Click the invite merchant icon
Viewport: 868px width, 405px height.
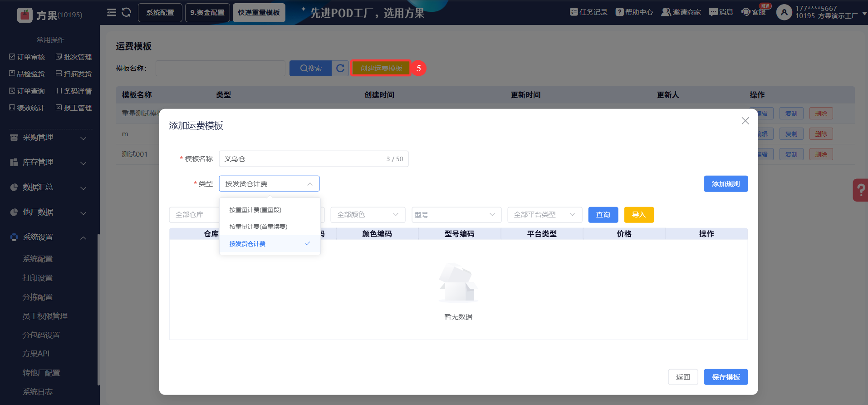(x=666, y=12)
